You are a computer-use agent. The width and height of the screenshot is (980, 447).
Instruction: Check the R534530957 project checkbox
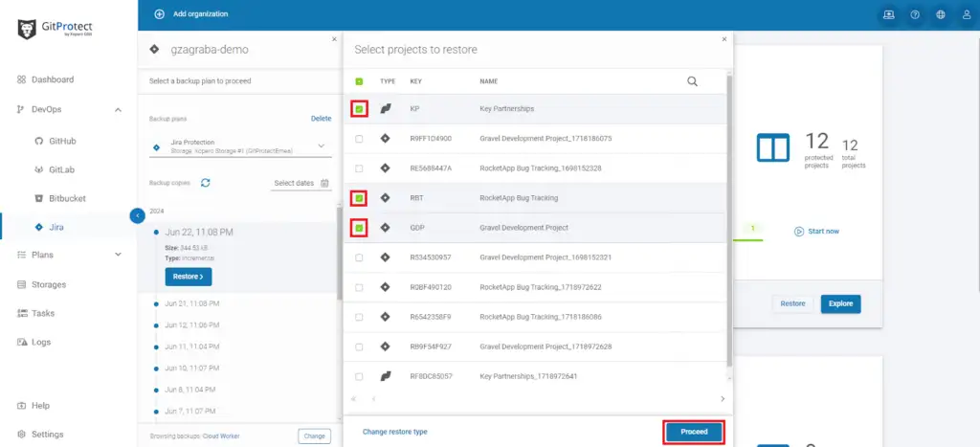pos(359,257)
